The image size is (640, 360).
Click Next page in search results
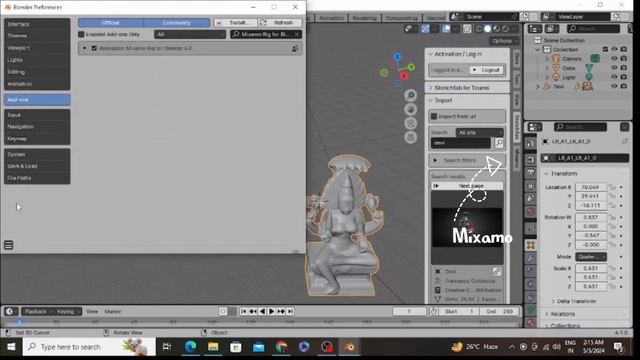[x=467, y=186]
